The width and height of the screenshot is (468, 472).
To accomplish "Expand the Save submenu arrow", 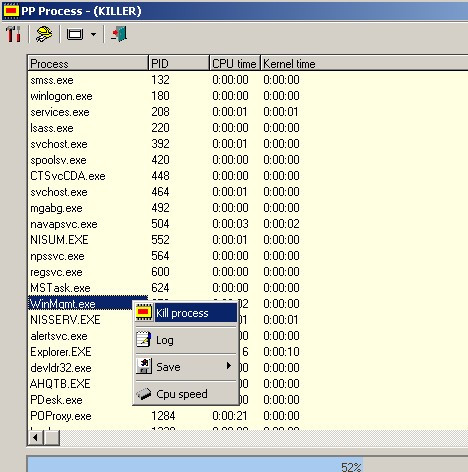I will point(229,366).
